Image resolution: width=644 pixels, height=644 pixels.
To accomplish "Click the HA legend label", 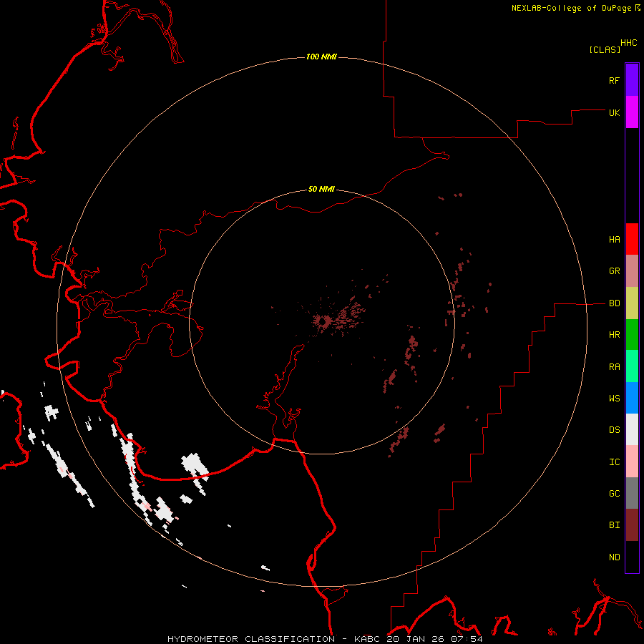I will 614,240.
